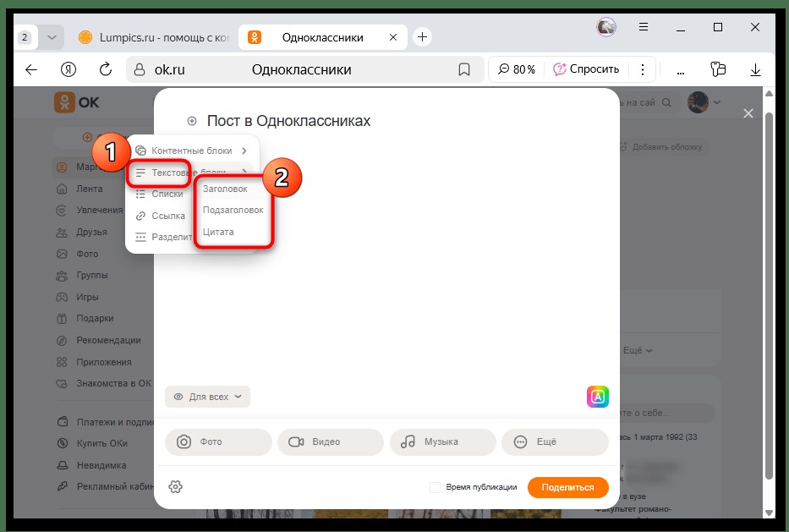Screen dimensions: 789x532
Task: Open Группы in the sidebar
Action: (92, 276)
